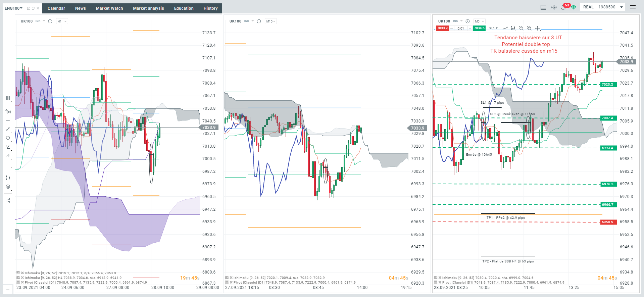644x297 pixels.
Task: Select the pitchfork drawing tool
Action: pyautogui.click(x=8, y=155)
